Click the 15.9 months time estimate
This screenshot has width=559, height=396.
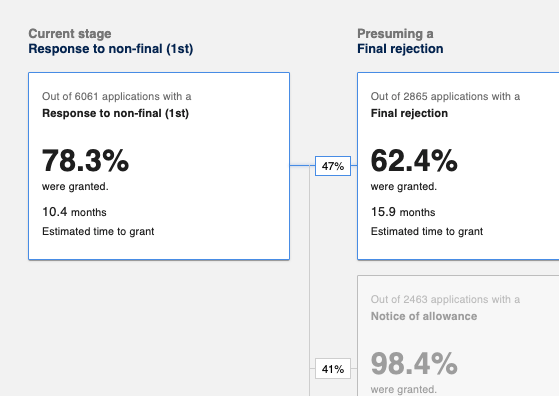pos(403,212)
